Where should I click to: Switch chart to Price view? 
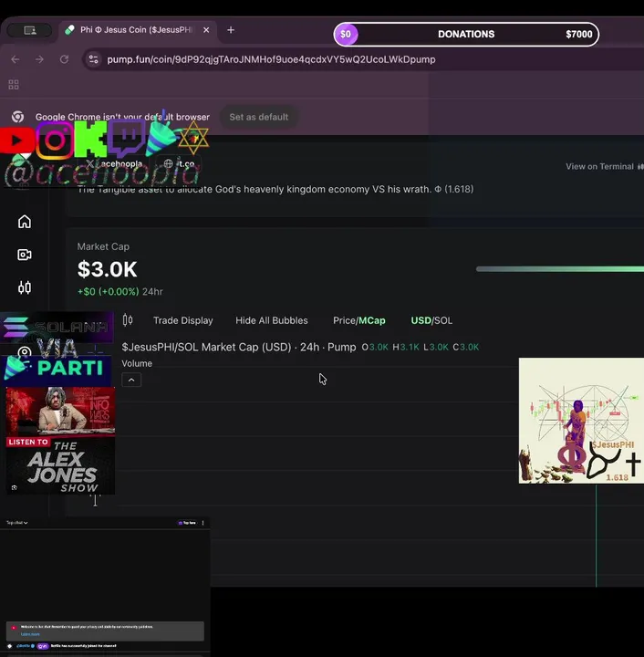click(344, 320)
